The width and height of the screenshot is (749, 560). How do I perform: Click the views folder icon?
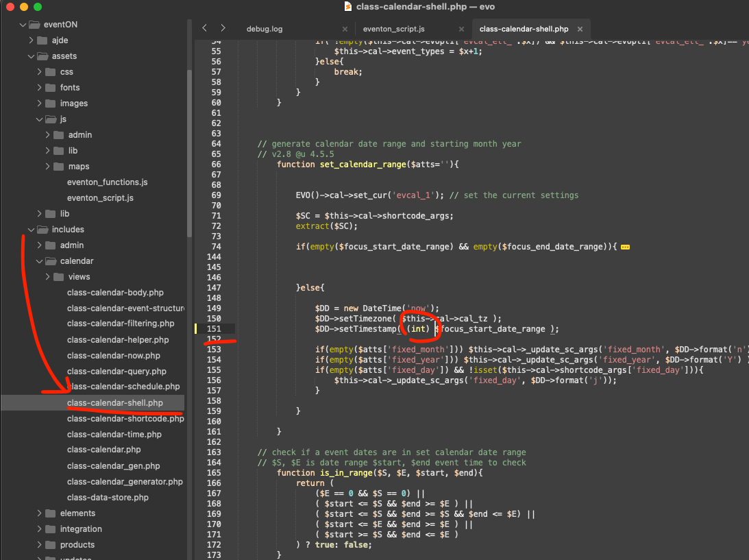[x=58, y=277]
